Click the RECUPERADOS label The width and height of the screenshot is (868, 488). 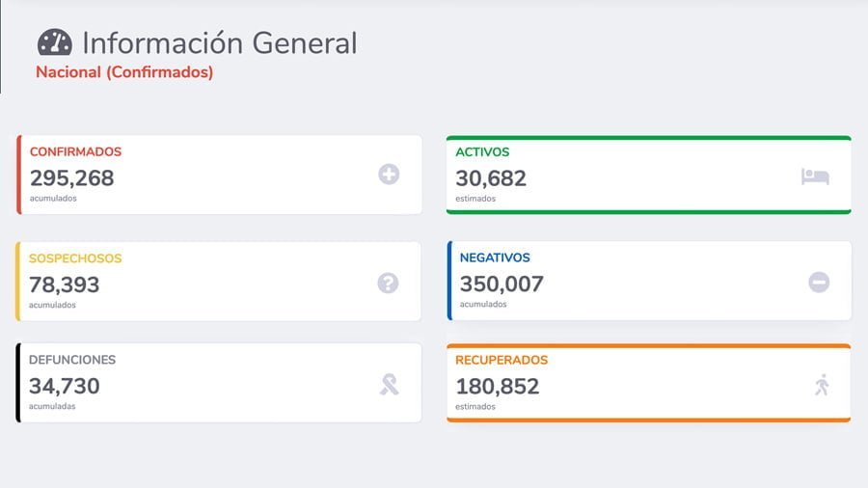pos(502,360)
